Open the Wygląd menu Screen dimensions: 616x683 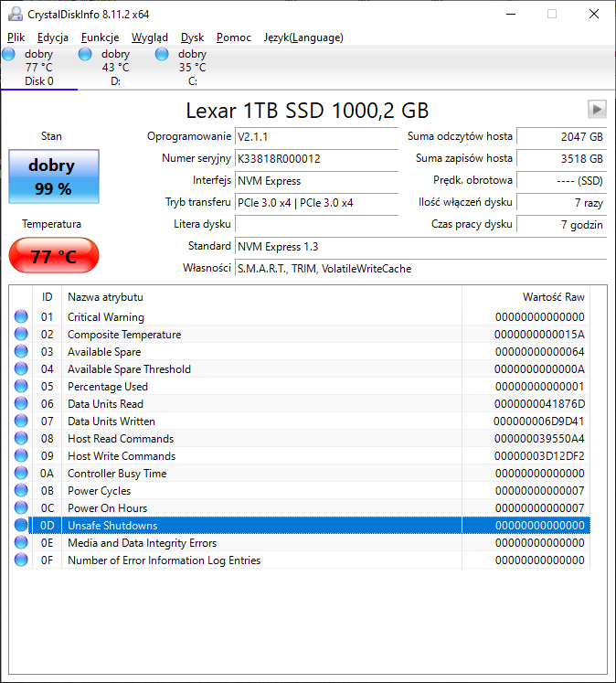click(150, 37)
